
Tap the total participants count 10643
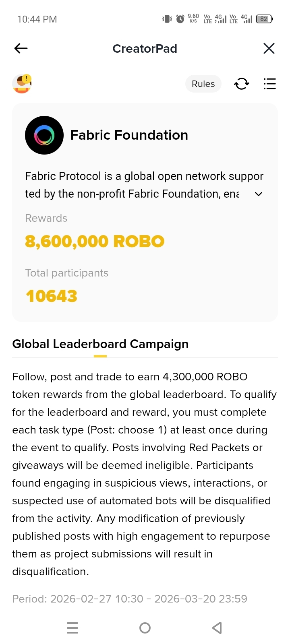(x=51, y=296)
